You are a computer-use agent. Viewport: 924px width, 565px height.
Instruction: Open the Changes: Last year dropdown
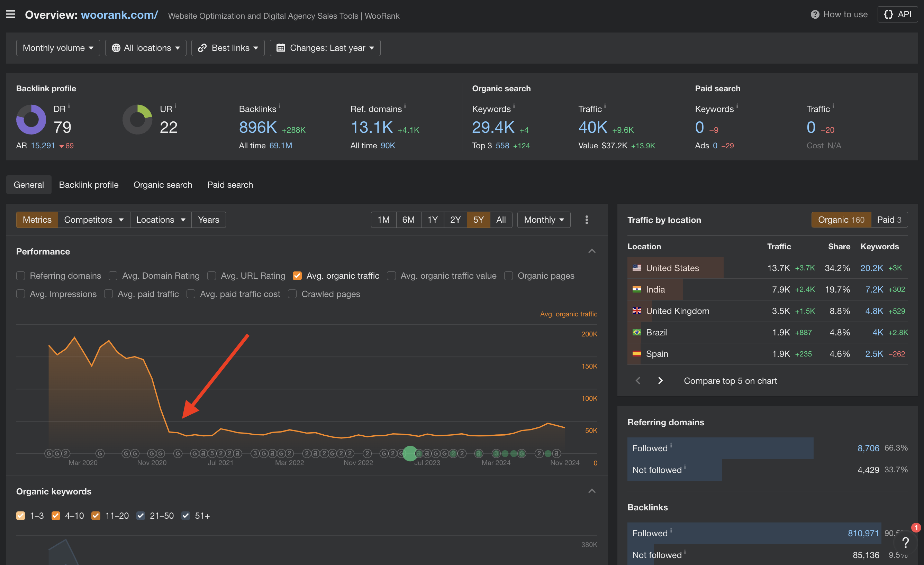click(325, 48)
